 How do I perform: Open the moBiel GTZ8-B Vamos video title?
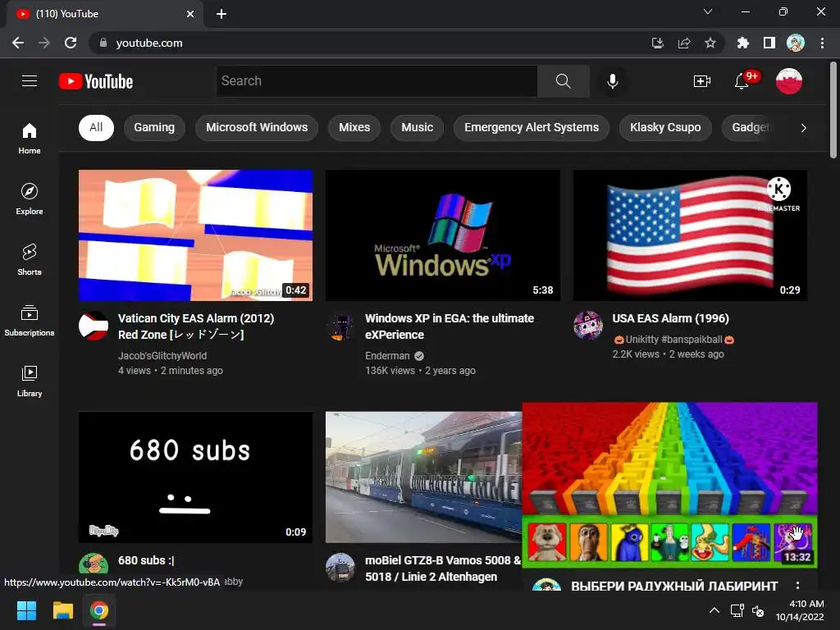[x=443, y=568]
